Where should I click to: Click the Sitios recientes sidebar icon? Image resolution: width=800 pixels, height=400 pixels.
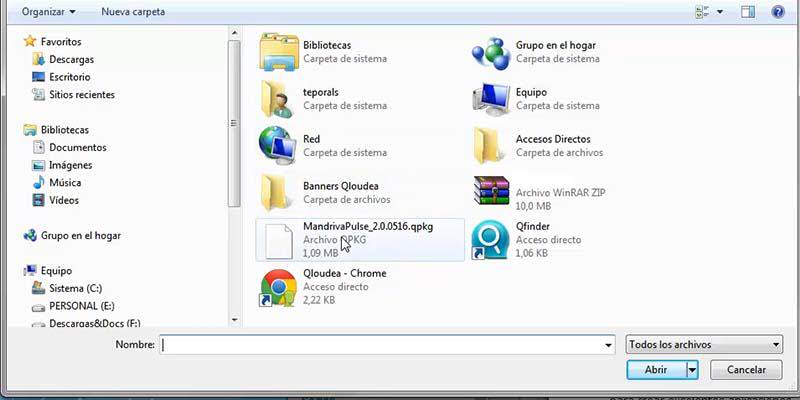[x=39, y=94]
